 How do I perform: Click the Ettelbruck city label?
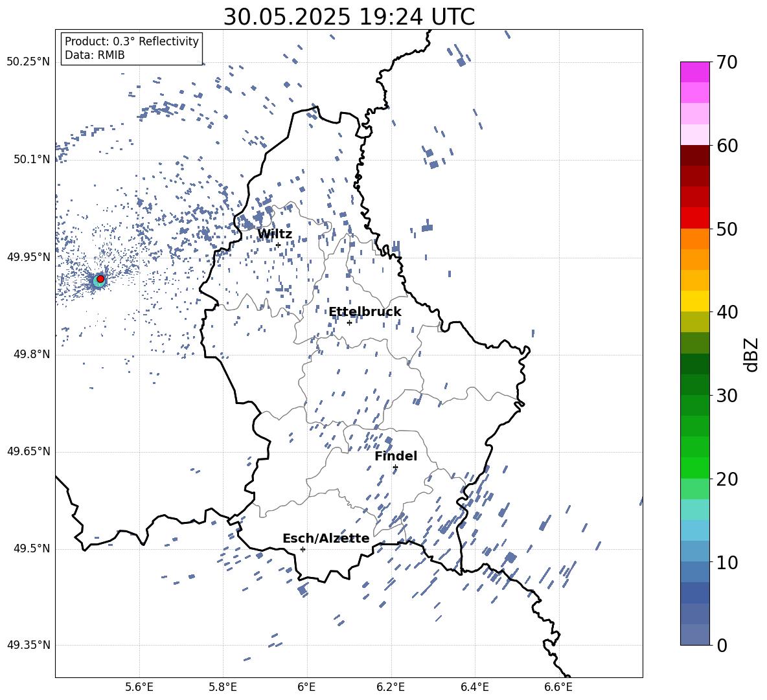(365, 312)
